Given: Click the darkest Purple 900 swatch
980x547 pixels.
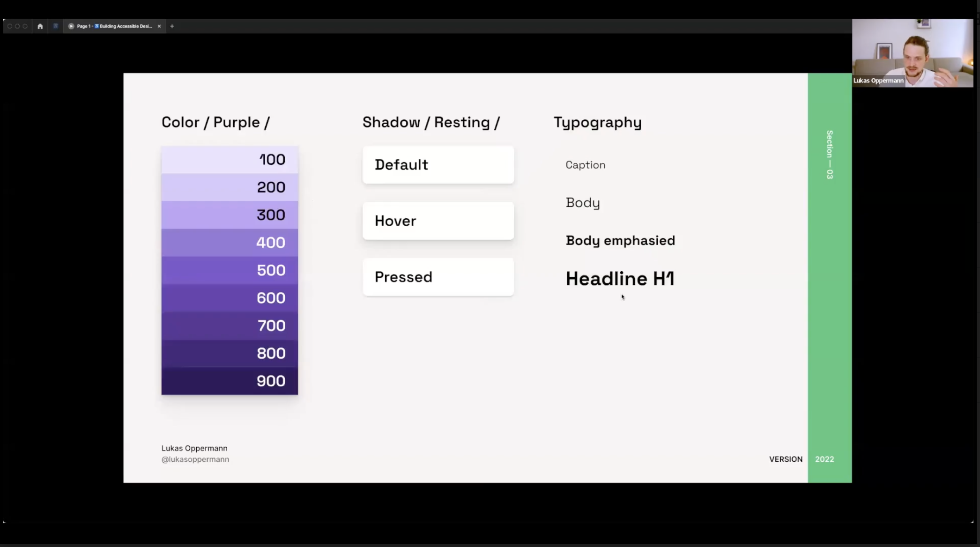Looking at the screenshot, I should coord(230,381).
